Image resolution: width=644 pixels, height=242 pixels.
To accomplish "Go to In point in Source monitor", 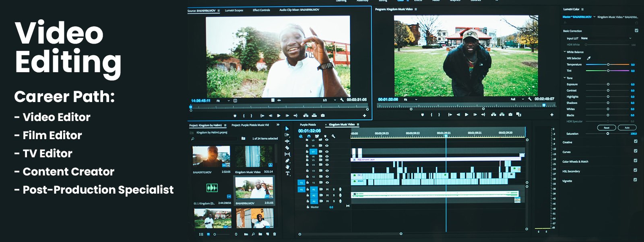I will click(262, 115).
